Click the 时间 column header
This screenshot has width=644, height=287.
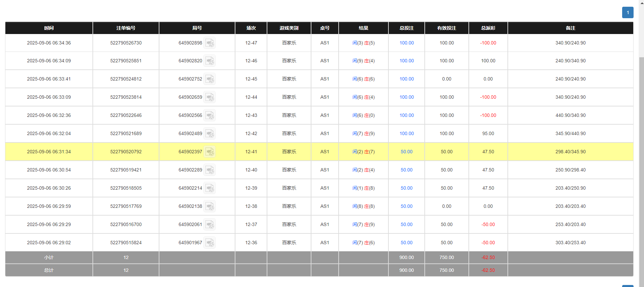[49, 28]
